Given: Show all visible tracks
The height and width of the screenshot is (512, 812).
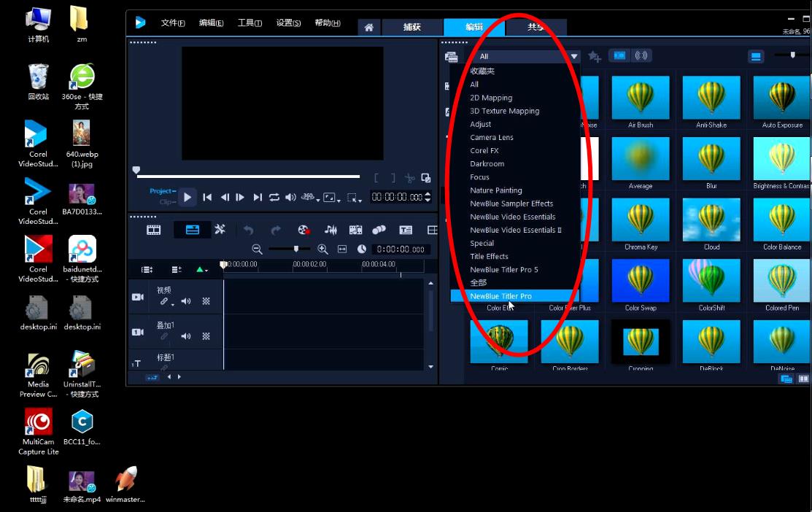Looking at the screenshot, I should pos(147,270).
